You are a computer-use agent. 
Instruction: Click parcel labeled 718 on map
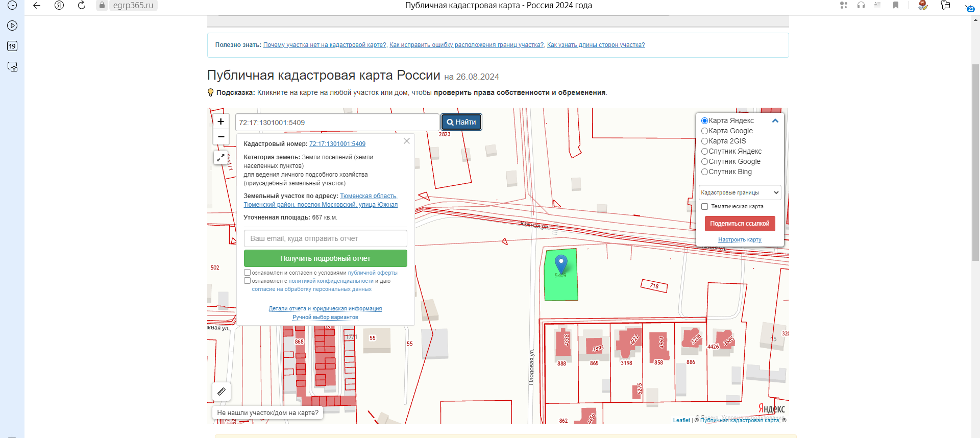[x=654, y=286]
